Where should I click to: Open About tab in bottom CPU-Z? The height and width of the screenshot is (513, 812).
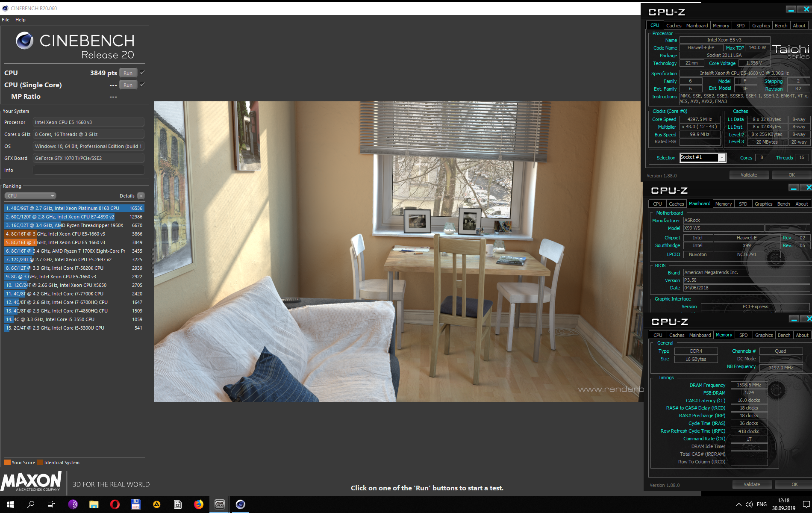click(802, 335)
